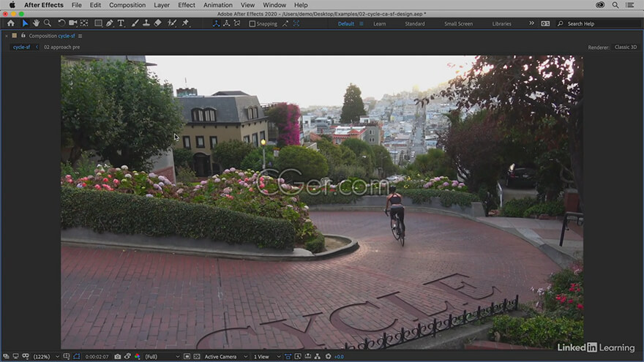Select the Clone Stamp tool
This screenshot has height=362, width=644.
click(146, 23)
